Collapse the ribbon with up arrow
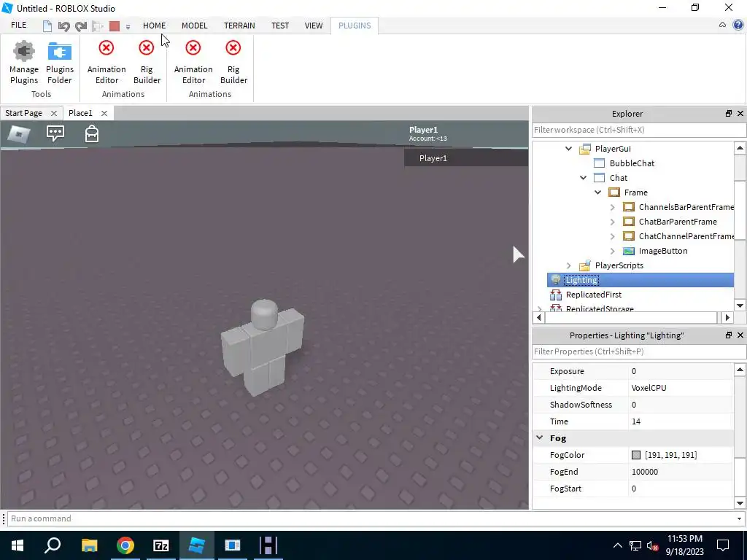The image size is (747, 560). (722, 26)
